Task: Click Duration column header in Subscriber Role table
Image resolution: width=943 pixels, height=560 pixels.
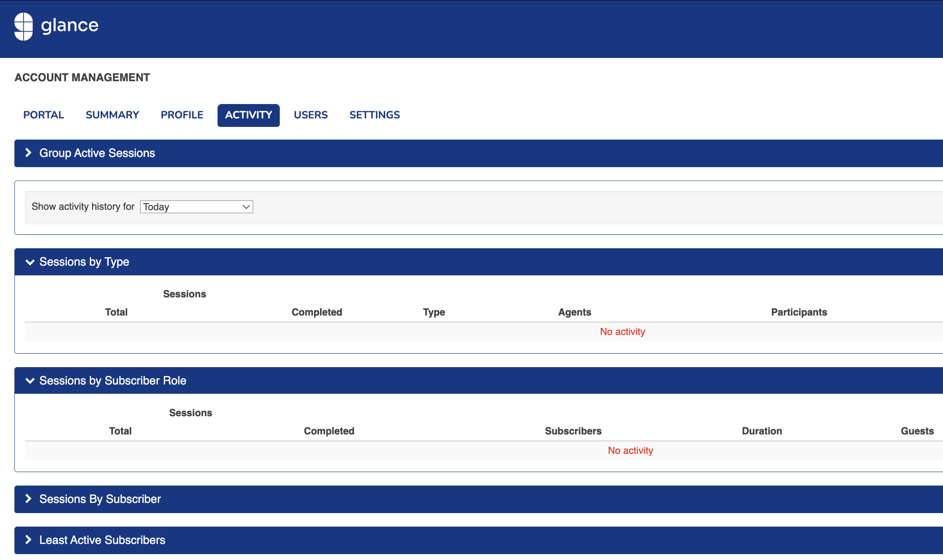Action: click(762, 431)
